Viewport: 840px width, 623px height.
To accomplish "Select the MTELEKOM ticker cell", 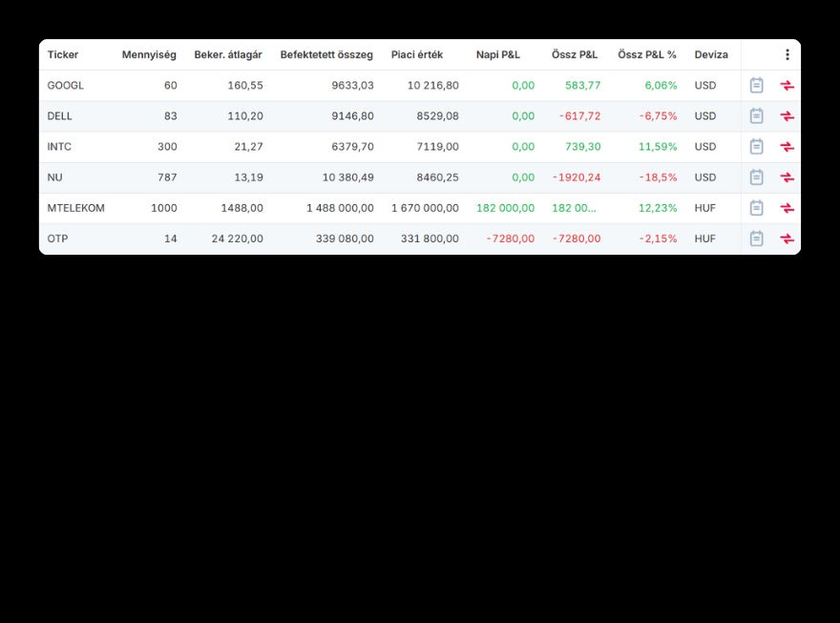I will click(x=75, y=208).
